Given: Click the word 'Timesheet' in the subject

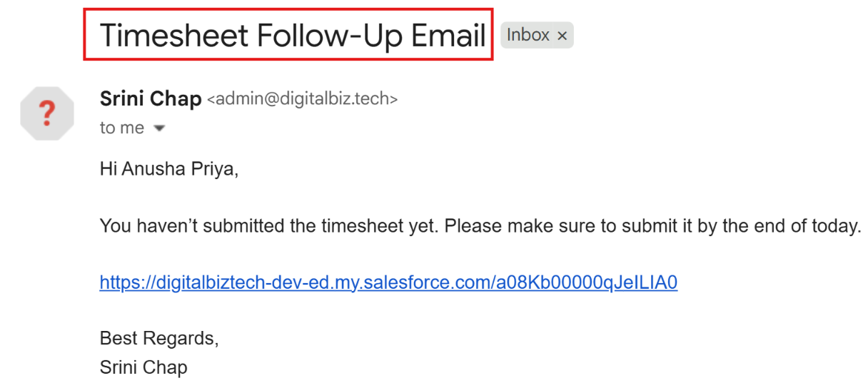Looking at the screenshot, I should tap(174, 35).
